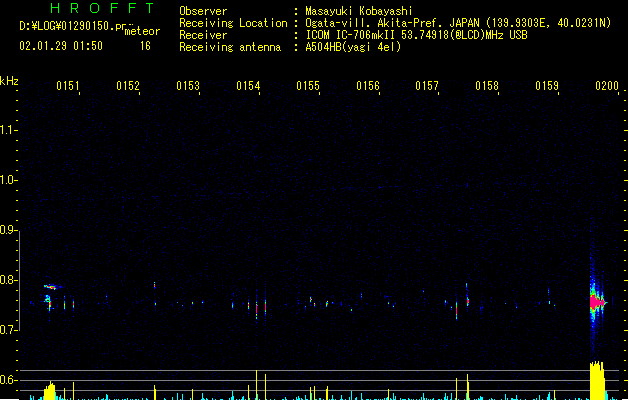Click the Observer label
This screenshot has height=400, width=629.
click(x=203, y=11)
